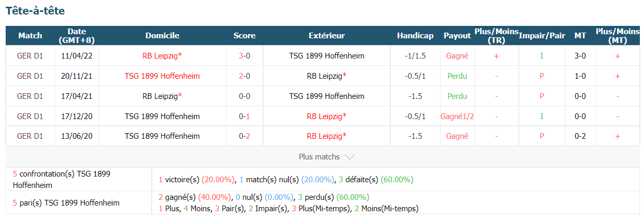Open RB Leipzig home team 11/04/22
This screenshot has width=644, height=219.
click(x=162, y=56)
